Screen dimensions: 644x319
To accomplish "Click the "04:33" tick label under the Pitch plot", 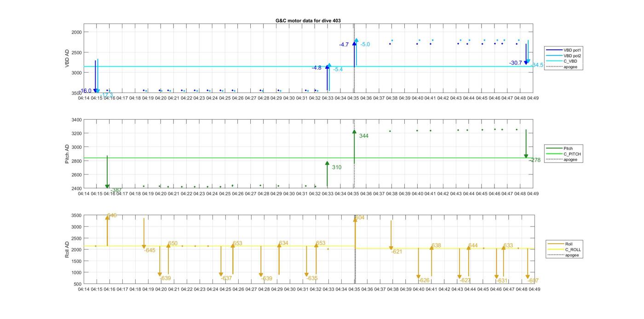I will tap(328, 194).
